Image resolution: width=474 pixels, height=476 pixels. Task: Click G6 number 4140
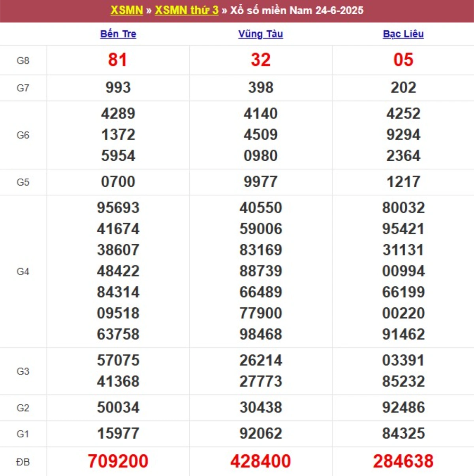[x=261, y=114]
